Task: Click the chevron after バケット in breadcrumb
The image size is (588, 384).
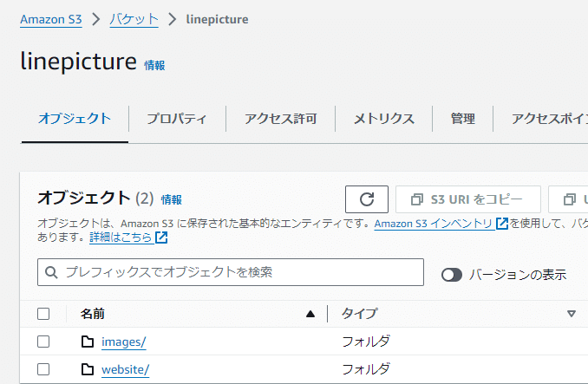Action: coord(172,19)
